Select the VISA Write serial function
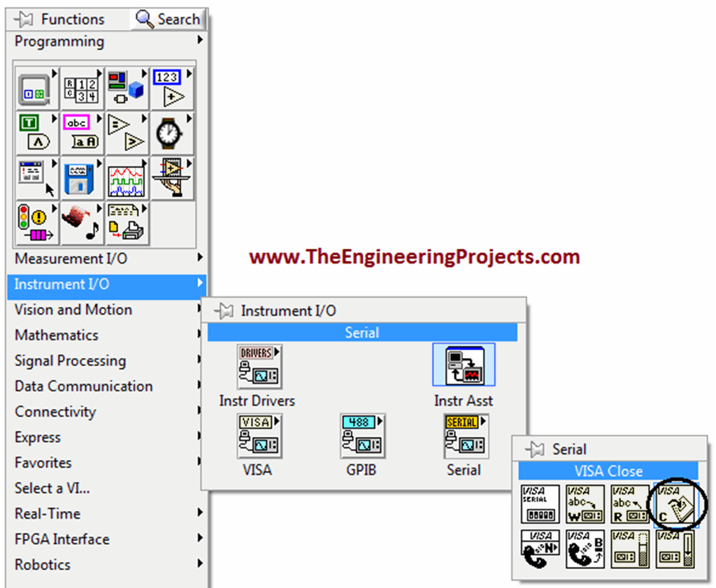The width and height of the screenshot is (716, 588). 585,503
